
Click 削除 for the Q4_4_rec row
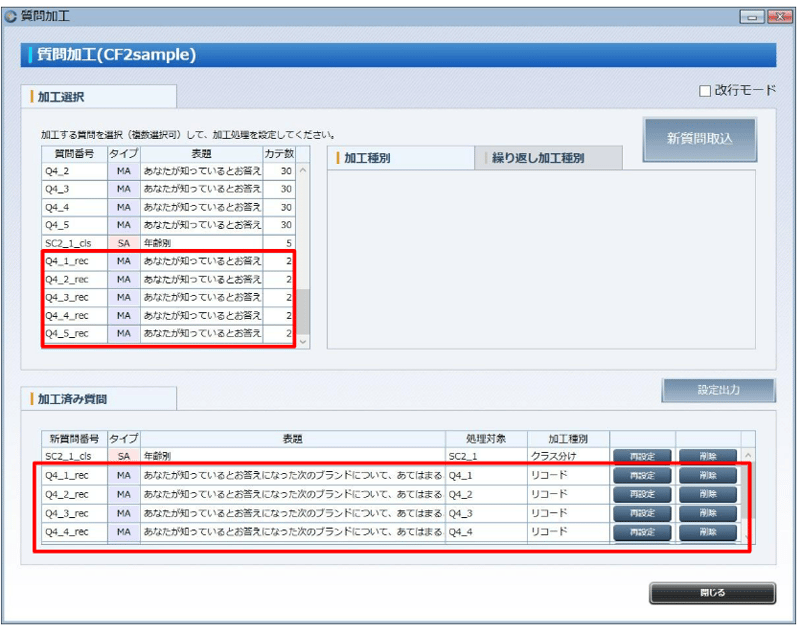tap(708, 532)
